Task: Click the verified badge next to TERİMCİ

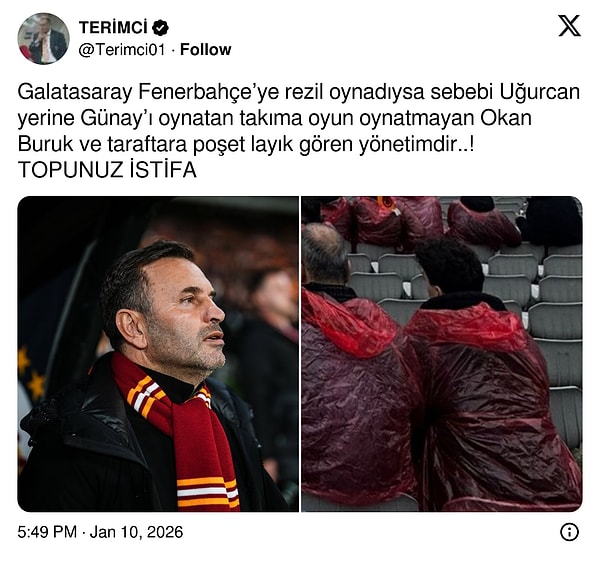Action: tap(160, 28)
